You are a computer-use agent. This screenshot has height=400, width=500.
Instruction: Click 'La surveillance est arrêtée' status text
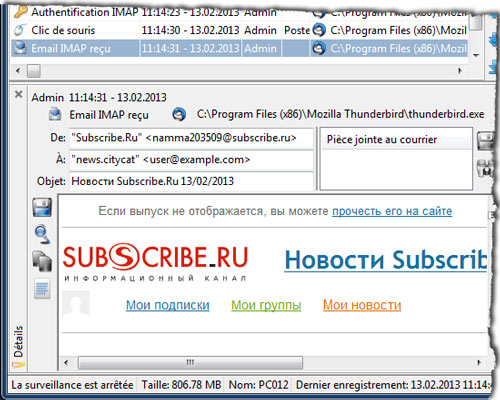[x=72, y=385]
